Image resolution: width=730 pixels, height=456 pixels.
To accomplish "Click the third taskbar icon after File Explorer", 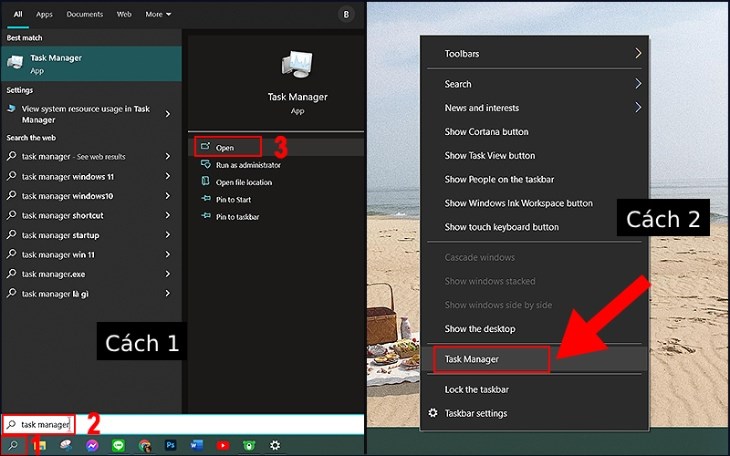I will click(118, 446).
